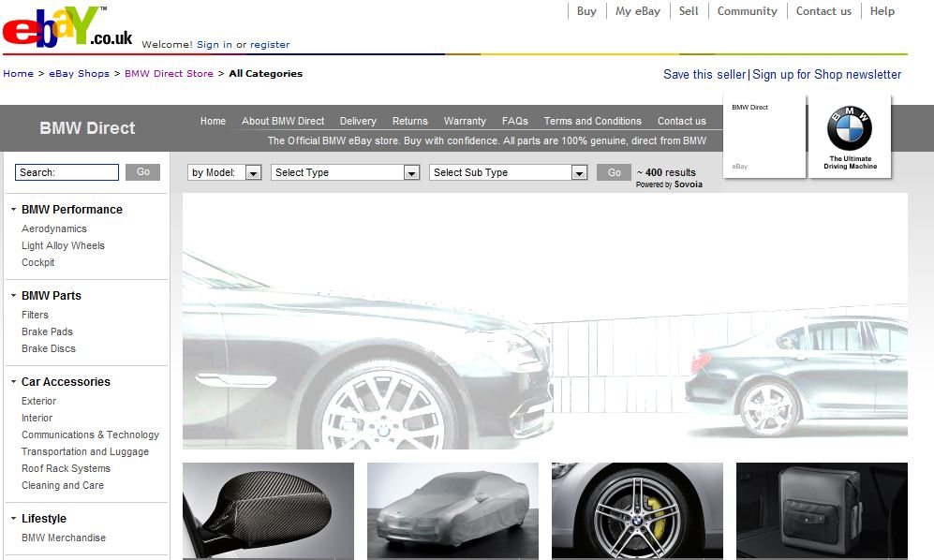Open the Sovoia link
The height and width of the screenshot is (560, 934).
(x=688, y=184)
